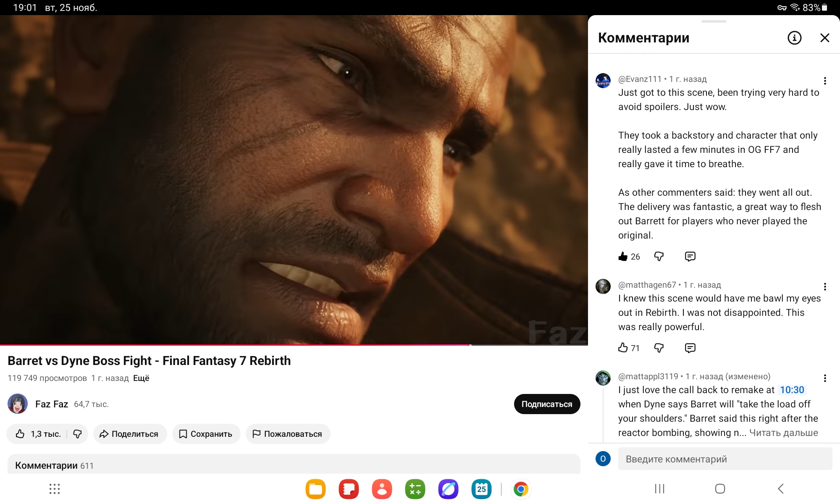Dislike the @Evanz111 comment
840x504 pixels.
click(x=659, y=256)
